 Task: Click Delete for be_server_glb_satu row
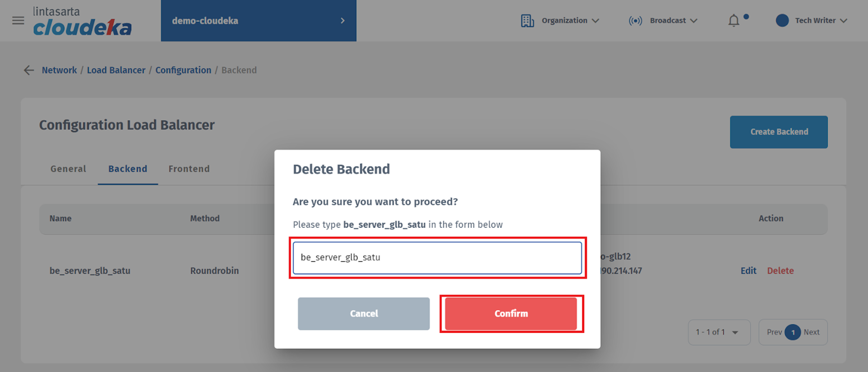(780, 271)
